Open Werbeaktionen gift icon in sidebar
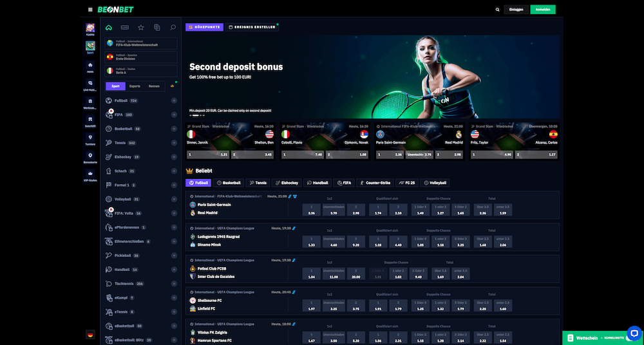This screenshot has height=345, width=644. coord(90,101)
